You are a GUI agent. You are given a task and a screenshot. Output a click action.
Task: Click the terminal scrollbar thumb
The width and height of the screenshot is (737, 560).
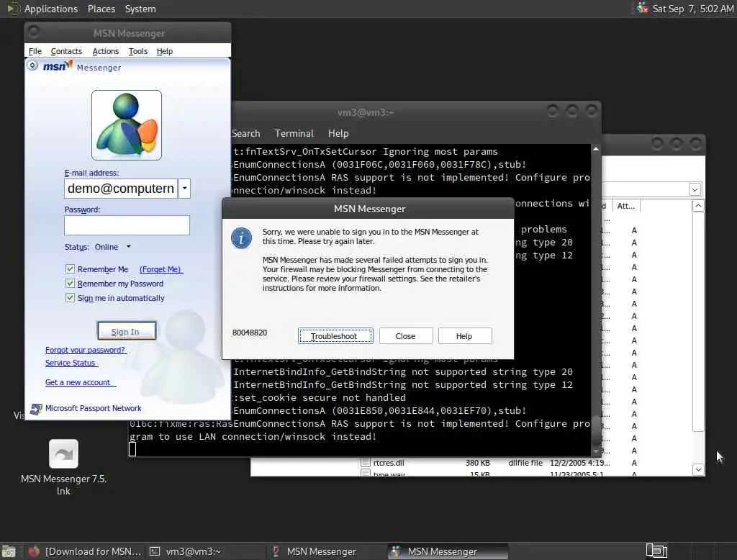click(595, 430)
